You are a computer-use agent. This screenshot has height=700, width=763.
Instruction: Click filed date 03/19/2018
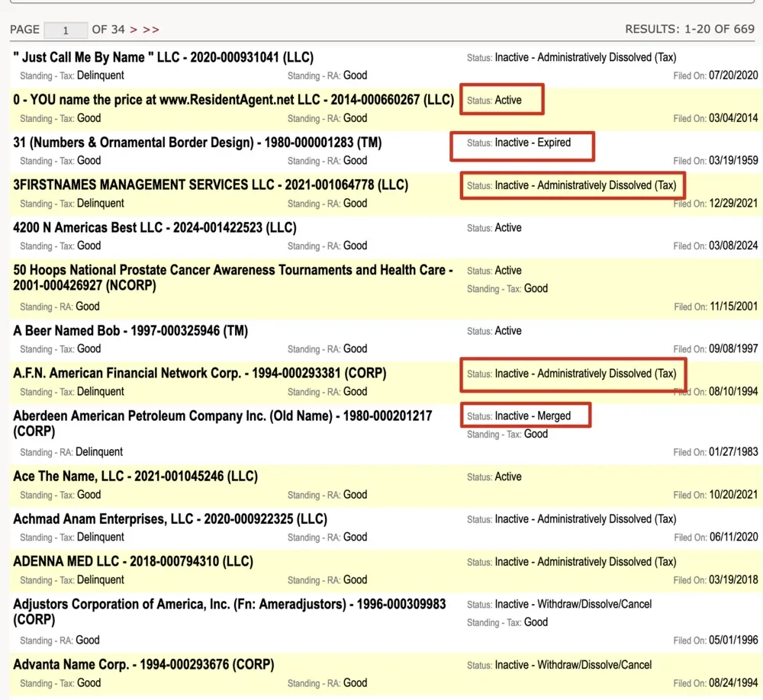pyautogui.click(x=733, y=580)
